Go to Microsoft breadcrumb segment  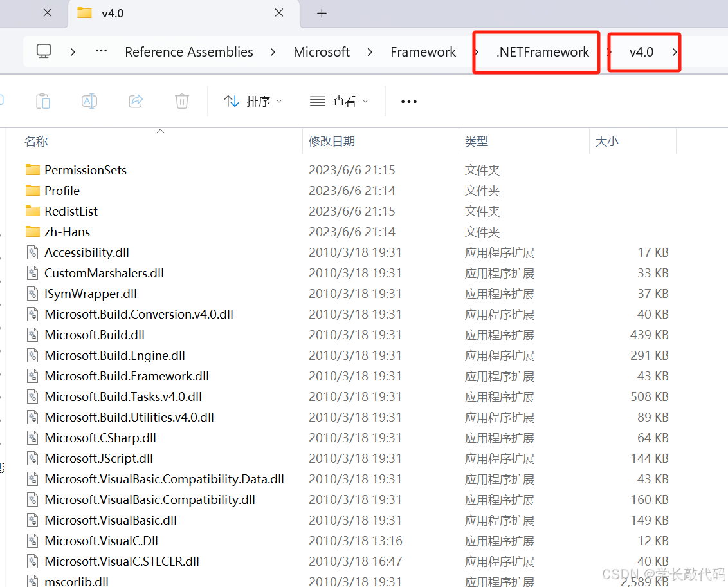point(322,52)
